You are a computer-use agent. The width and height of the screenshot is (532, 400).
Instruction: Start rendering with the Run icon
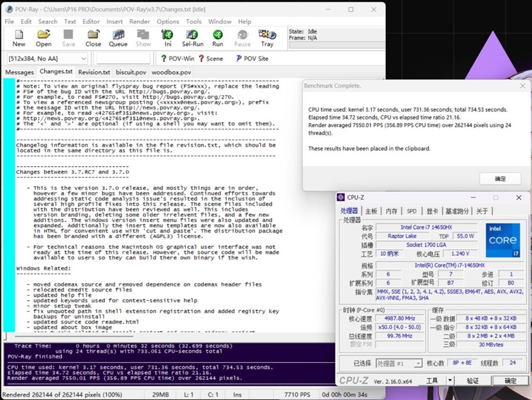pos(217,38)
